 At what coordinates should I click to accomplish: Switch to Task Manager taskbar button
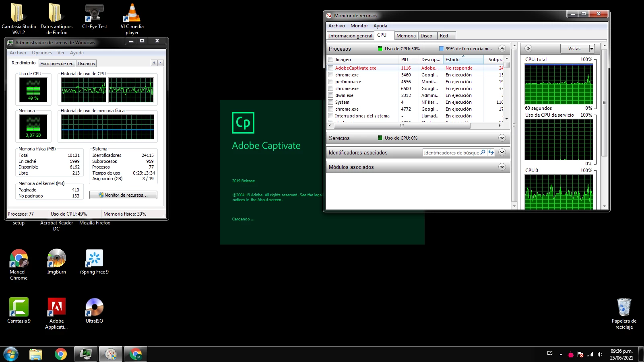86,354
